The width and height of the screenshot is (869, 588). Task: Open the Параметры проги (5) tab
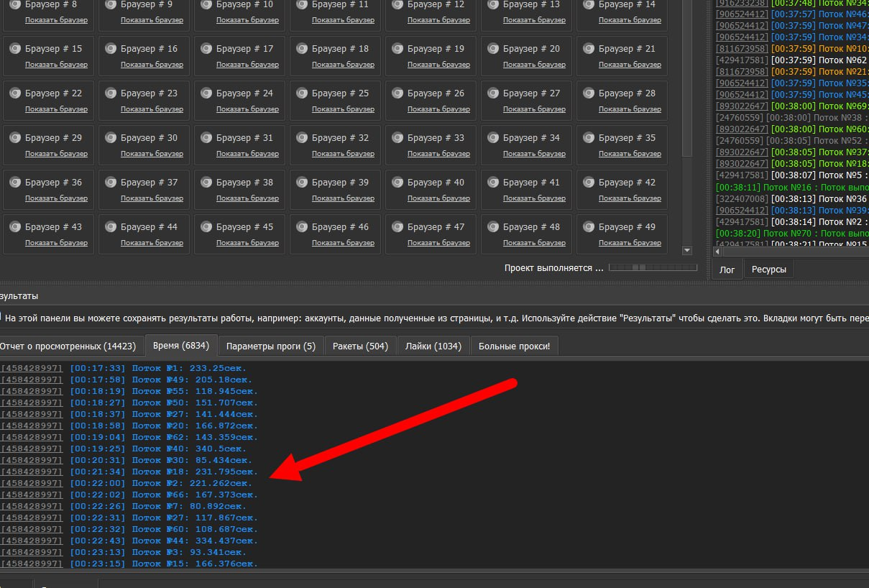[x=270, y=346]
